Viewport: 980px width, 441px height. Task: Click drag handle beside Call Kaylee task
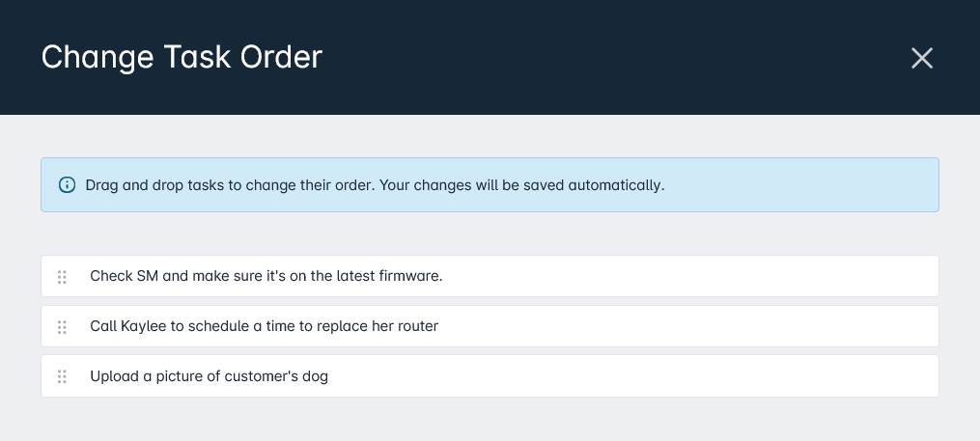click(62, 327)
